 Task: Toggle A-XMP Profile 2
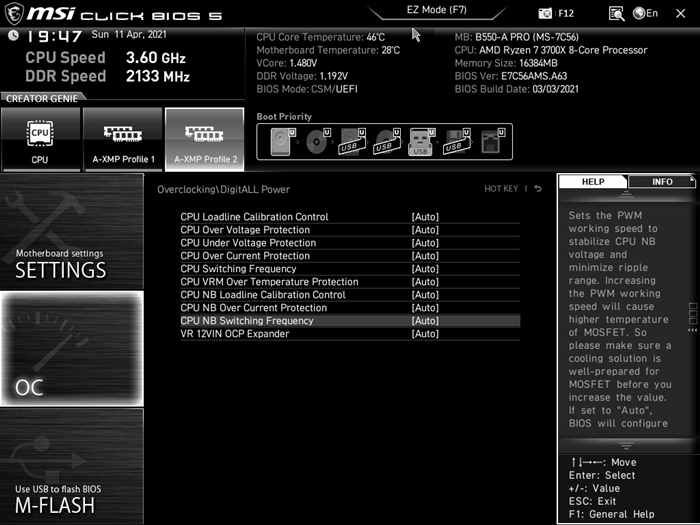coord(204,140)
